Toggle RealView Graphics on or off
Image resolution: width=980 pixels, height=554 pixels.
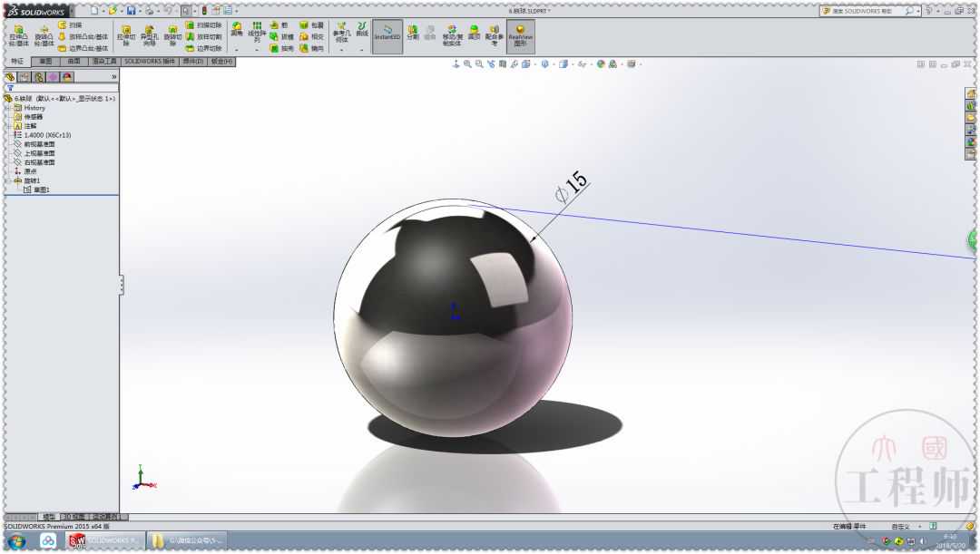(520, 34)
